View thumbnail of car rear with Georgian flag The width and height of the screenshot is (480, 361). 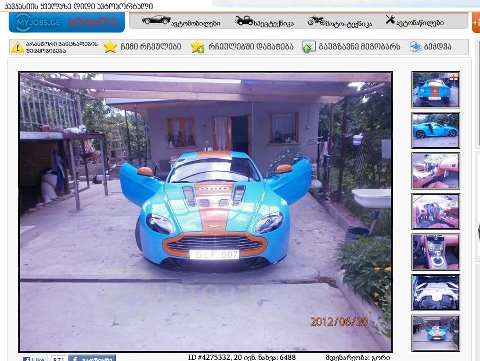435,89
